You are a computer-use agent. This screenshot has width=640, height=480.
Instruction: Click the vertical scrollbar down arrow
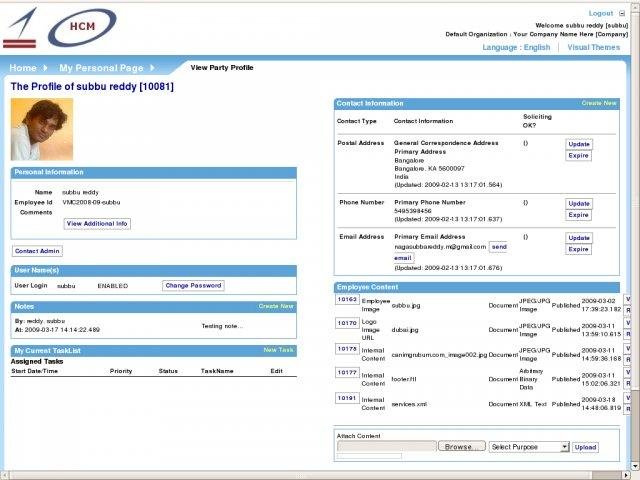tap(636, 465)
